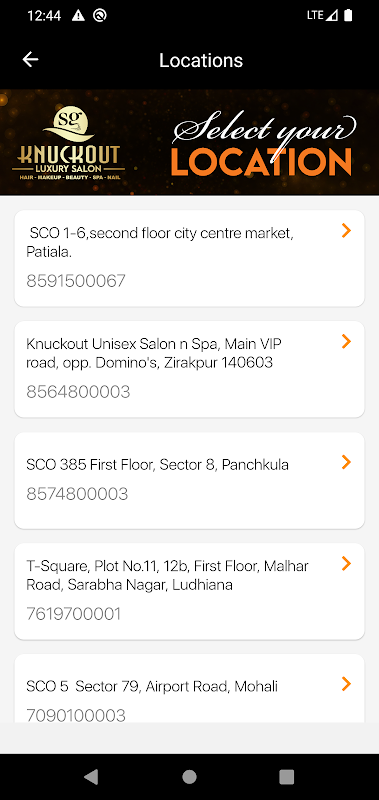Select T-Square Malhar Road Ludhiana address
The height and width of the screenshot is (800, 379).
[x=167, y=575]
